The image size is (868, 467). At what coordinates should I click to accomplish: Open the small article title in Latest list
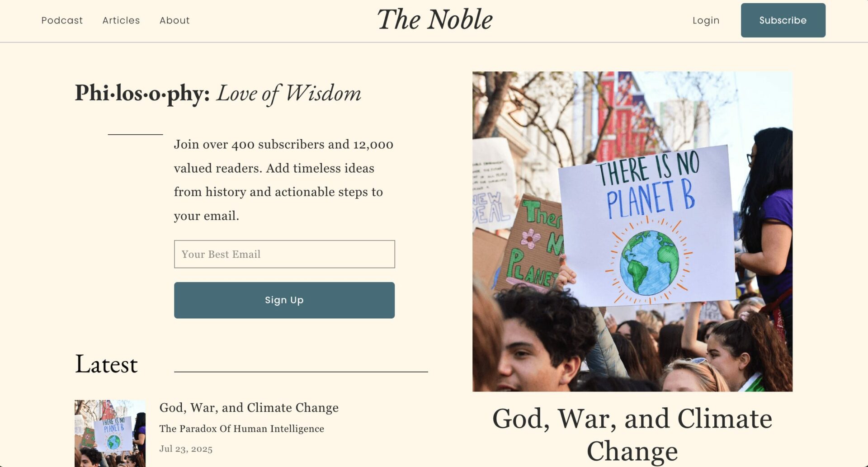pos(249,408)
